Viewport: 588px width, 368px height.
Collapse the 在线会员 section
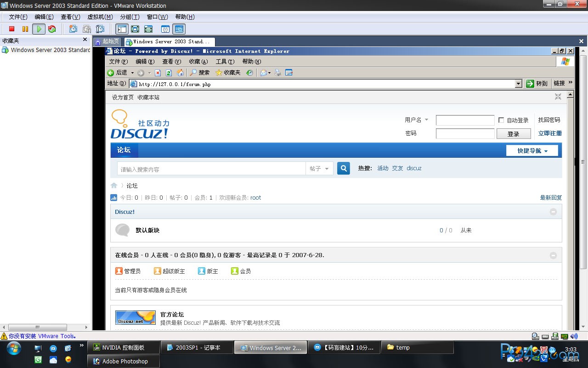(x=553, y=255)
